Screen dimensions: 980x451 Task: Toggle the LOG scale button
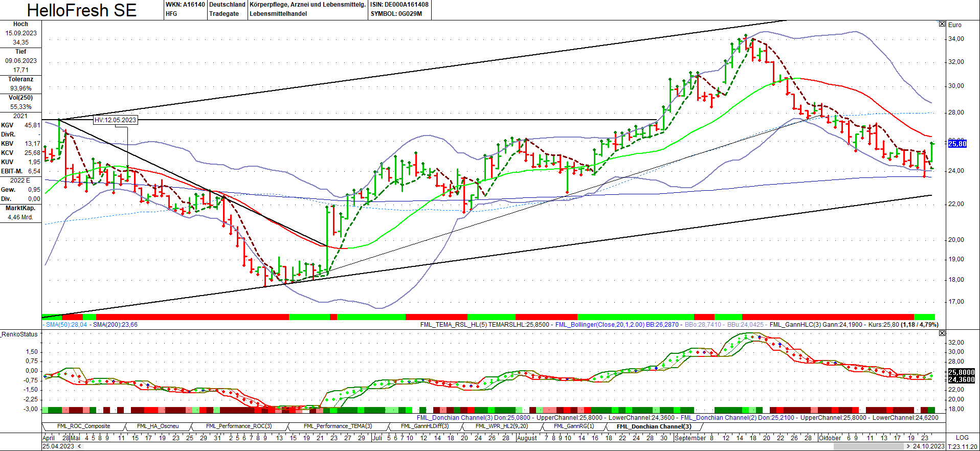(962, 438)
